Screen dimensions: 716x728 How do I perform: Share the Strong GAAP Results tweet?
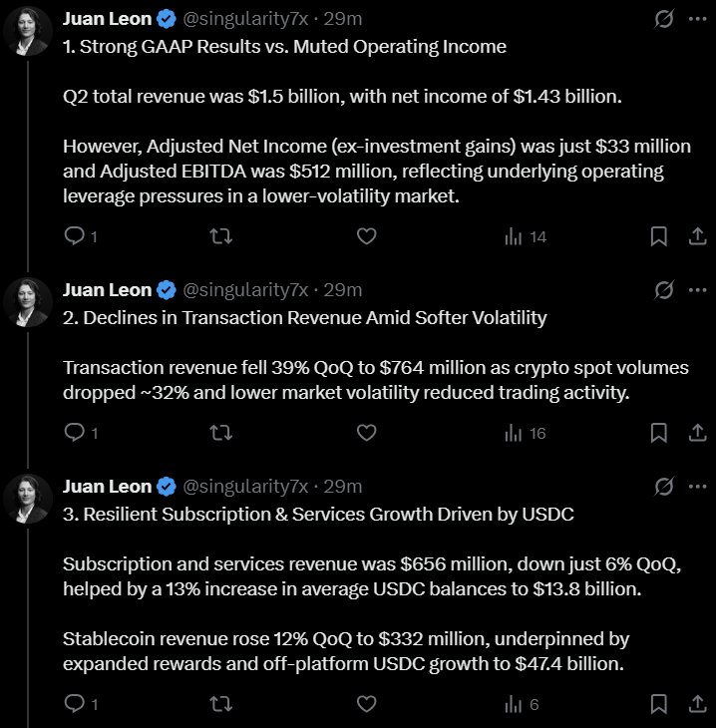tap(698, 236)
